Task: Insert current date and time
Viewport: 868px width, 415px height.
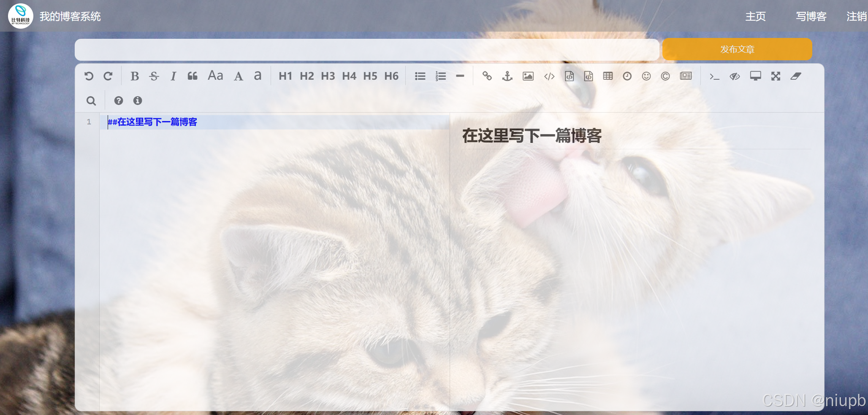Action: (x=627, y=76)
